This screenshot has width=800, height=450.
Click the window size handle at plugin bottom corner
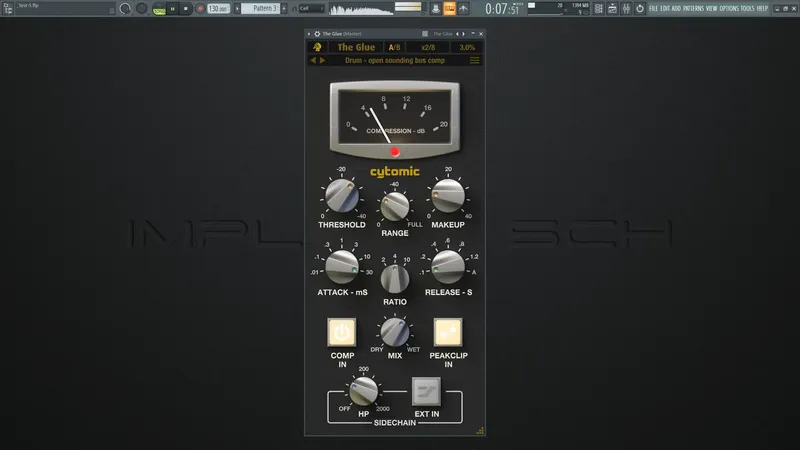pos(480,431)
